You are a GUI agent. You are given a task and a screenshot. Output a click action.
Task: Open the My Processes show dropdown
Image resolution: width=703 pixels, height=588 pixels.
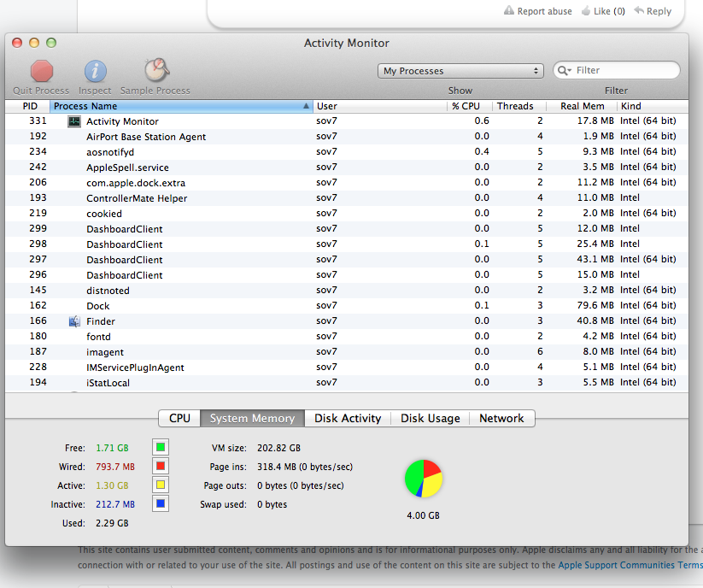pyautogui.click(x=460, y=71)
